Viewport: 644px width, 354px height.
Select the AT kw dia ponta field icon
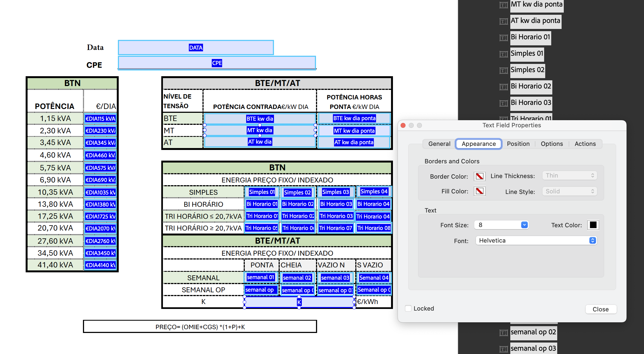point(503,21)
